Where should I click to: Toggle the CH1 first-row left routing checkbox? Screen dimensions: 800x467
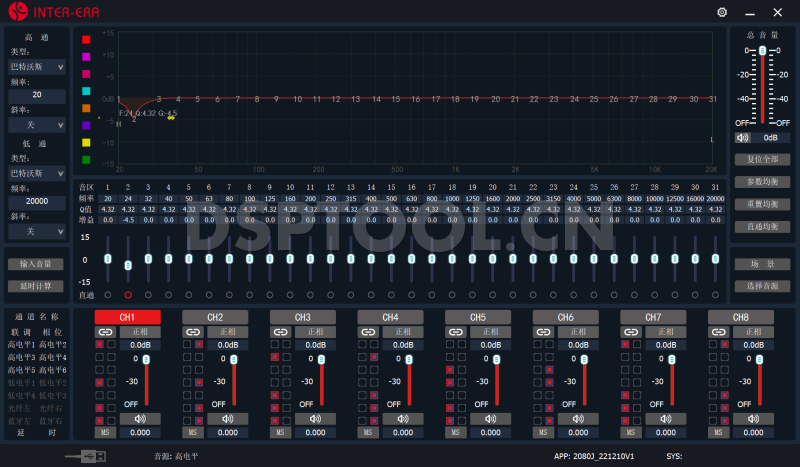(x=100, y=343)
